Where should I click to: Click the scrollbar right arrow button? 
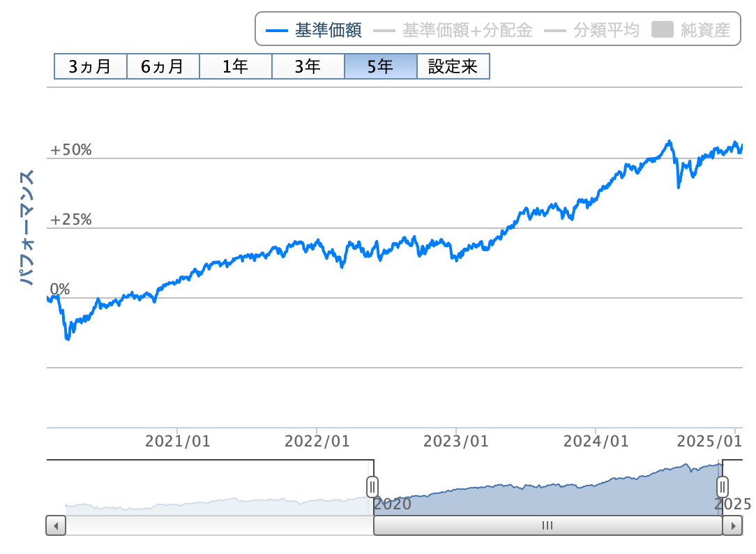732,525
